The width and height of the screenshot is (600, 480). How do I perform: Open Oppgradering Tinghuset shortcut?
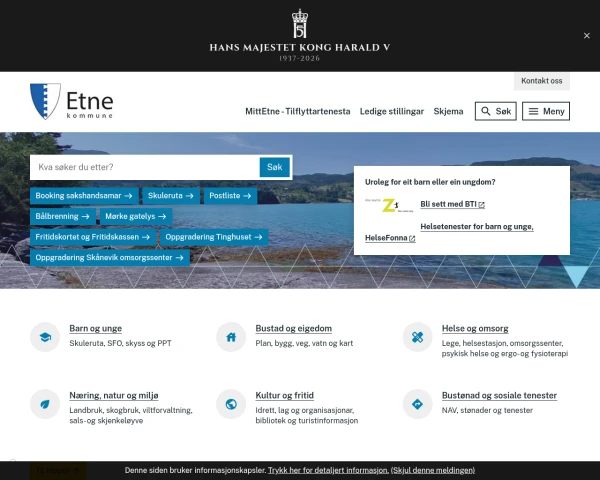[214, 237]
